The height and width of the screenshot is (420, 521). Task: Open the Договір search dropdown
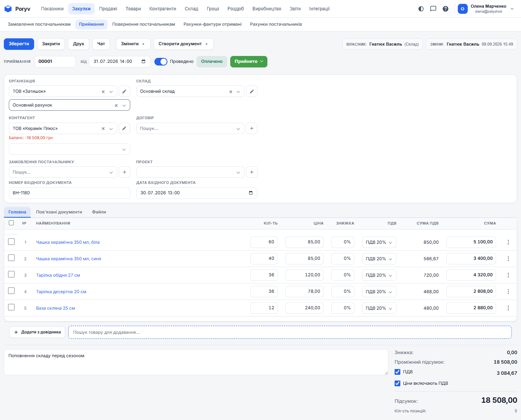190,128
